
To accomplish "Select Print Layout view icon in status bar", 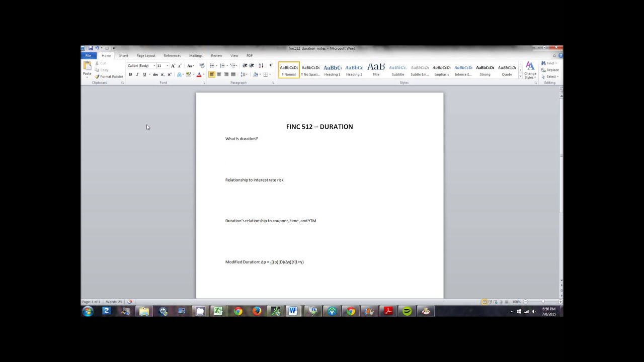I will pos(485,302).
